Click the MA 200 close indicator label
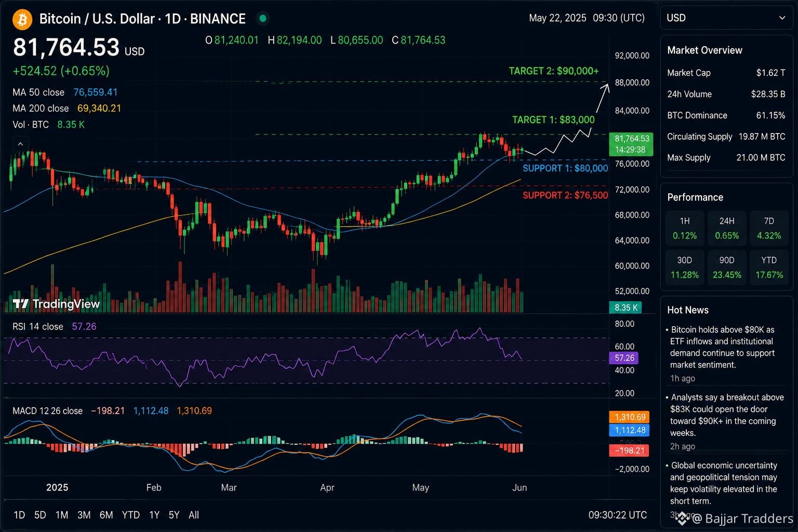The image size is (798, 532). (41, 108)
